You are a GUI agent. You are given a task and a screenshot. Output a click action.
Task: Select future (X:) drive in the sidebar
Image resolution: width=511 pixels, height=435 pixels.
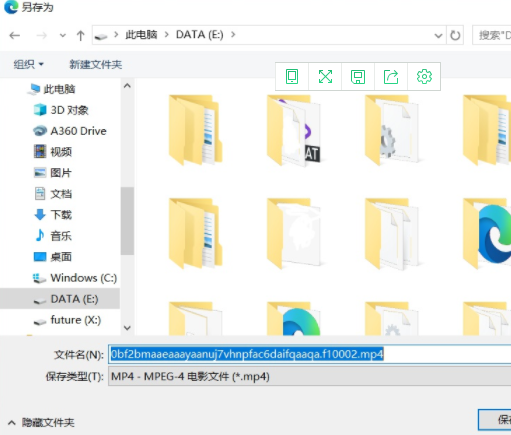click(67, 320)
